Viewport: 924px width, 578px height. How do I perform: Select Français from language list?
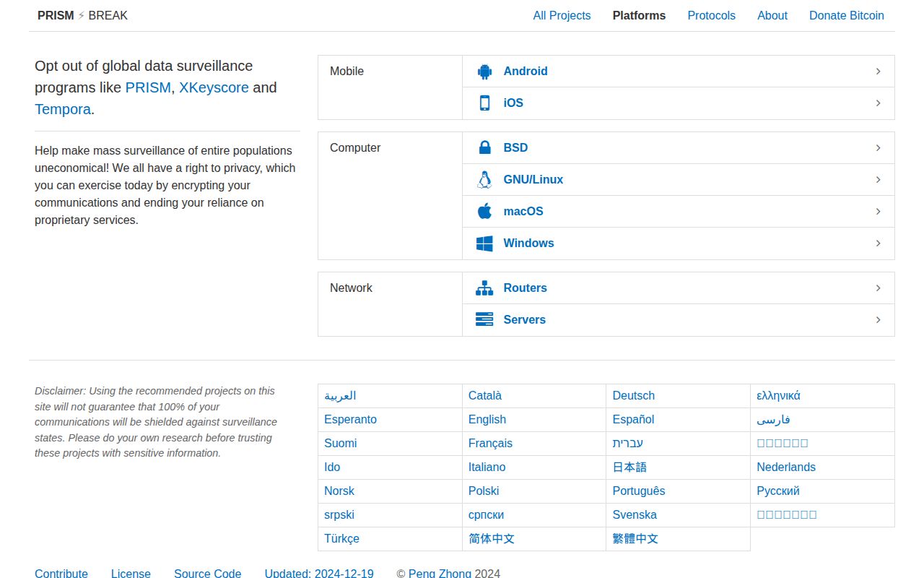pos(490,444)
